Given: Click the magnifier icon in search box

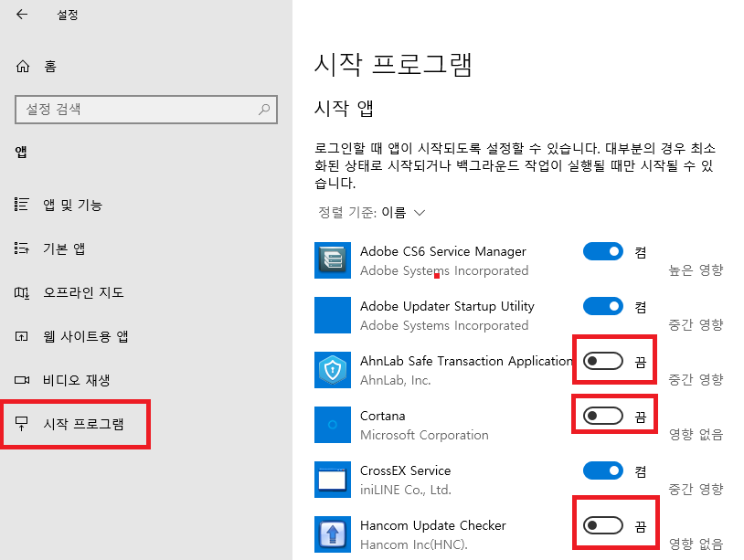Looking at the screenshot, I should coord(264,110).
